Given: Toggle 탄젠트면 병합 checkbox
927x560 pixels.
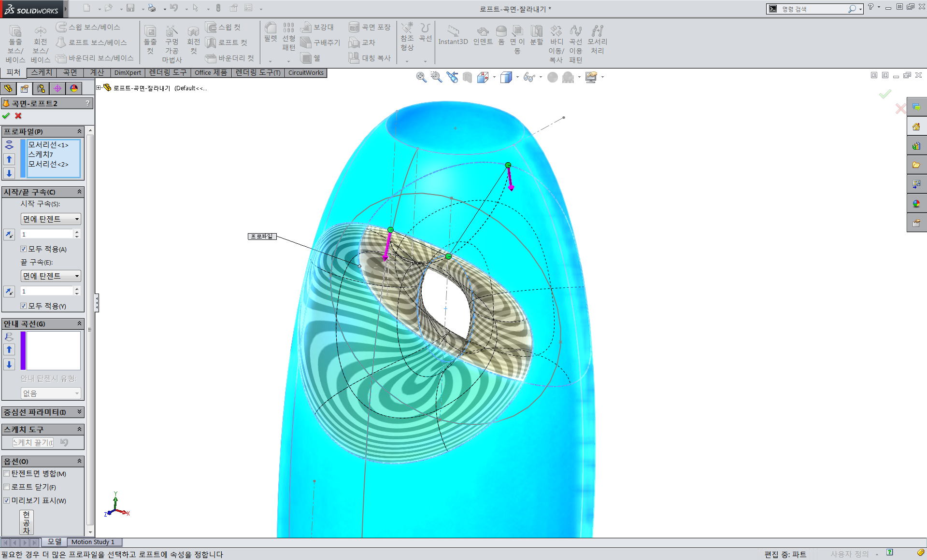Looking at the screenshot, I should [x=7, y=474].
